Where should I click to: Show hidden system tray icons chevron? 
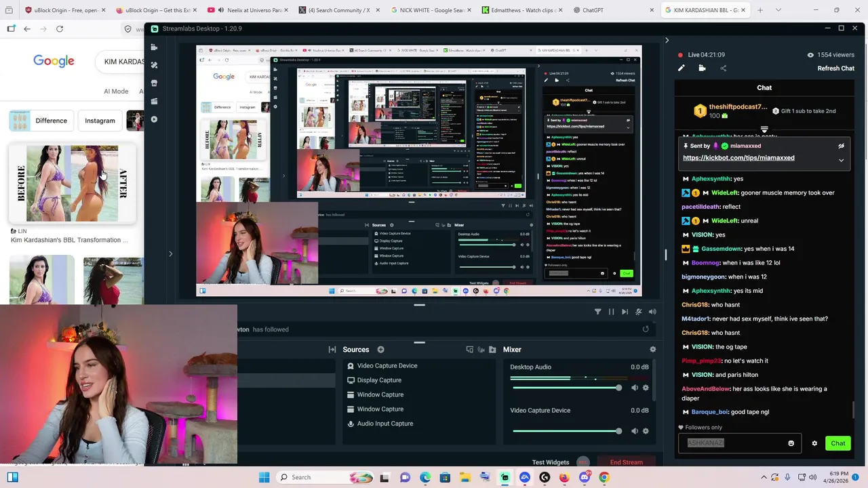[x=764, y=477]
